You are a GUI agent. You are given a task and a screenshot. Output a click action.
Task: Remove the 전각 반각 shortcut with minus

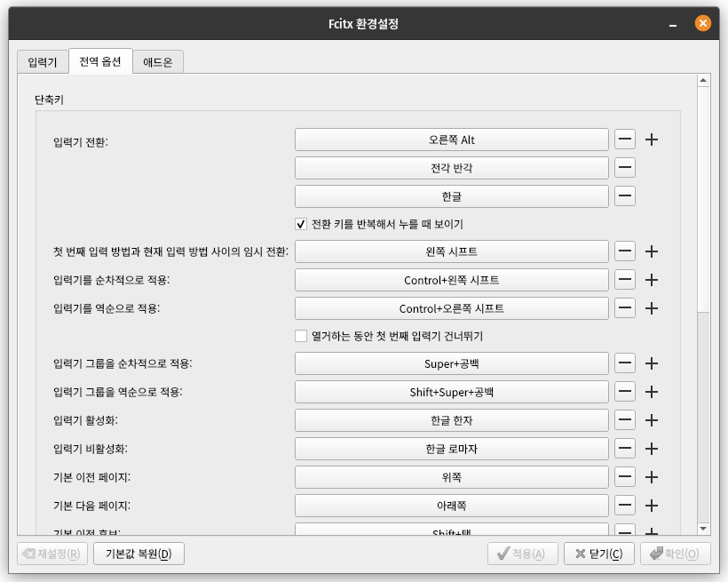(x=624, y=168)
